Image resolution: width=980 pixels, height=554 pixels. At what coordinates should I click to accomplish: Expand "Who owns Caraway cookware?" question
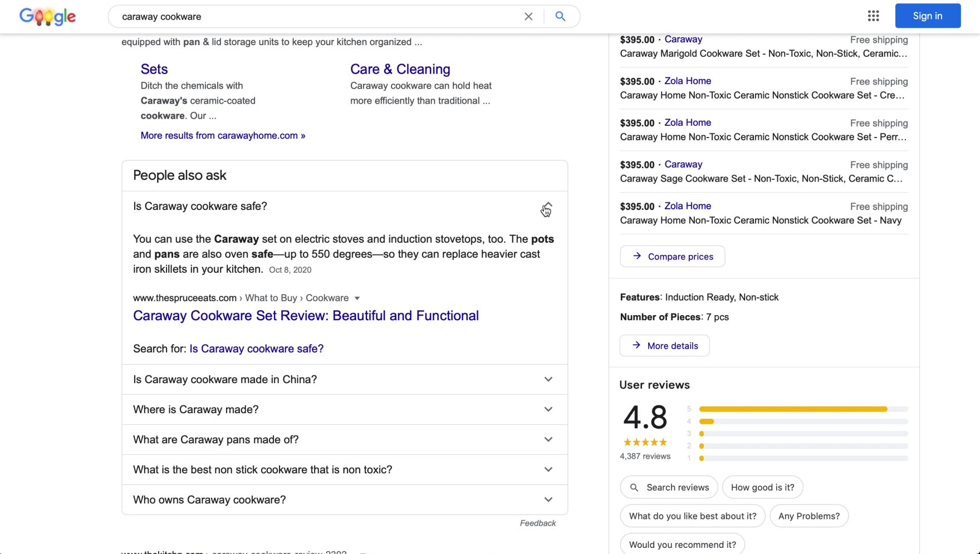[548, 499]
